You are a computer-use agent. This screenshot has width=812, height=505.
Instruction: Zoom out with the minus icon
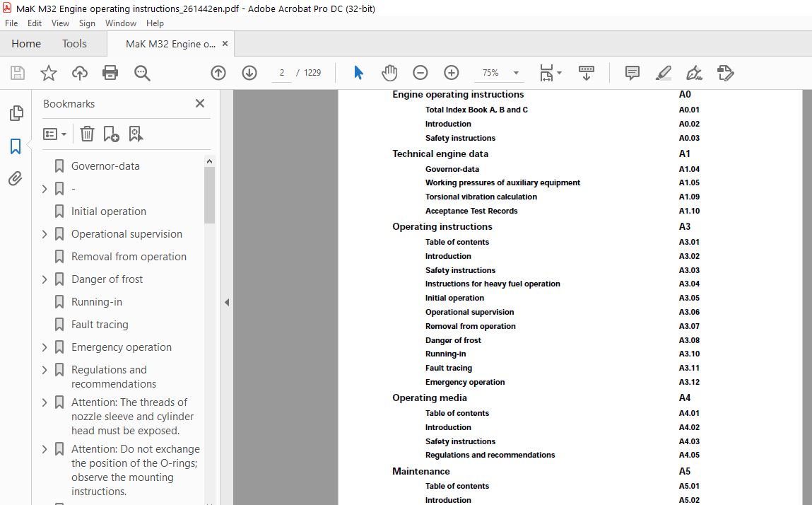tap(420, 73)
